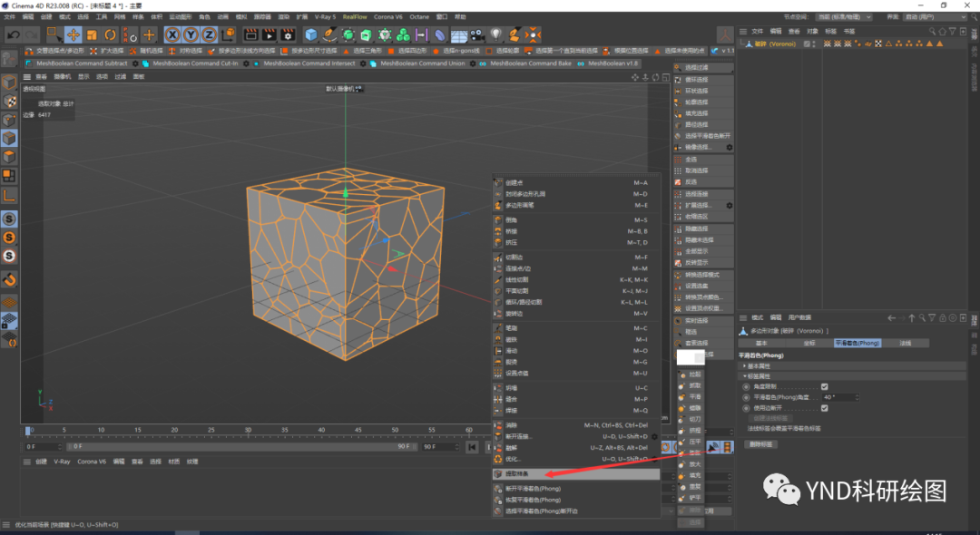Click the deformer bend capsule icon
Screen dimensions: 980x535
(x=441, y=35)
